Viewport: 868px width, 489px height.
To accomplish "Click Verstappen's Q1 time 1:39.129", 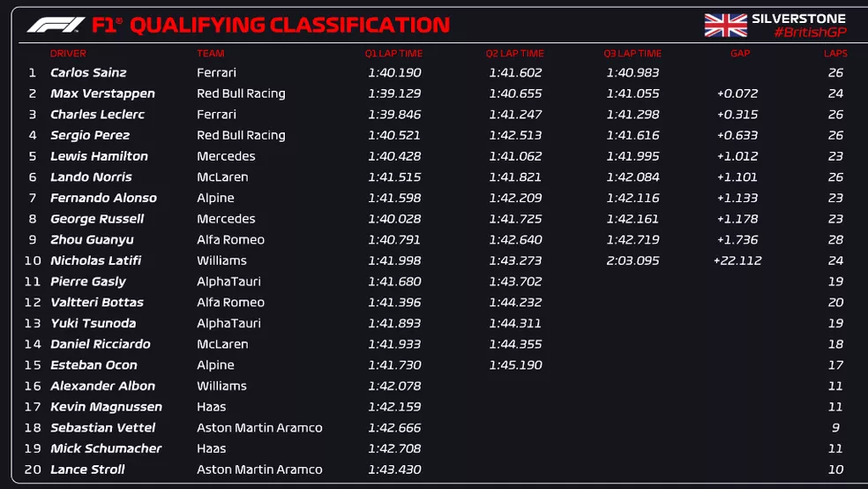I will click(x=394, y=94).
